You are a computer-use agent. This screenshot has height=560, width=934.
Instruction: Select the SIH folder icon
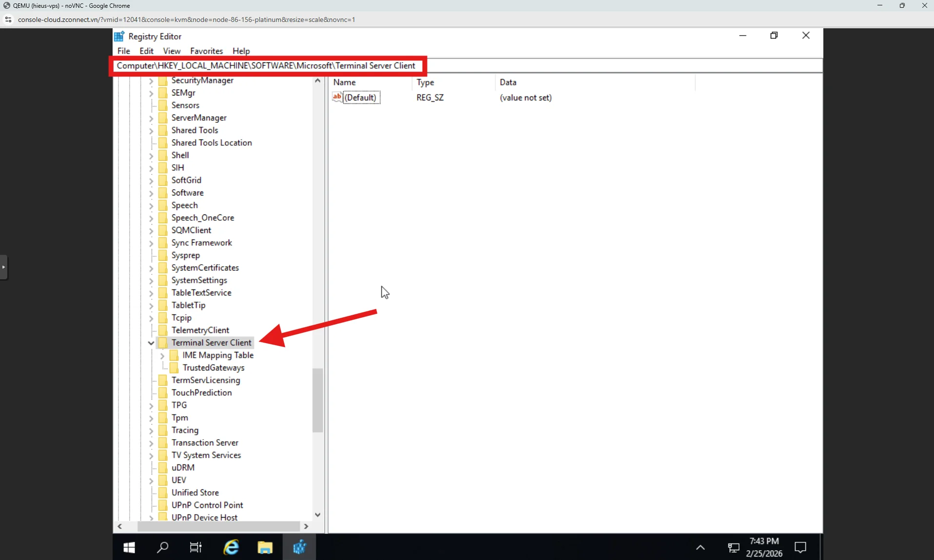pos(163,168)
